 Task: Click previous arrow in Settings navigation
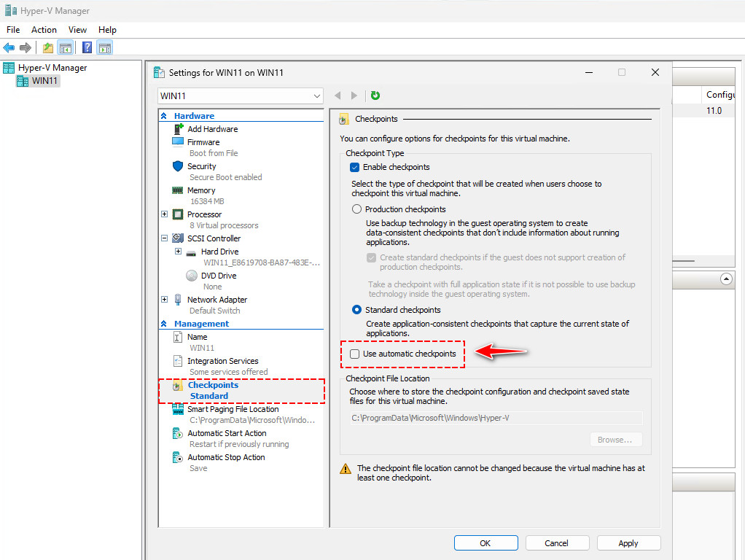click(338, 96)
